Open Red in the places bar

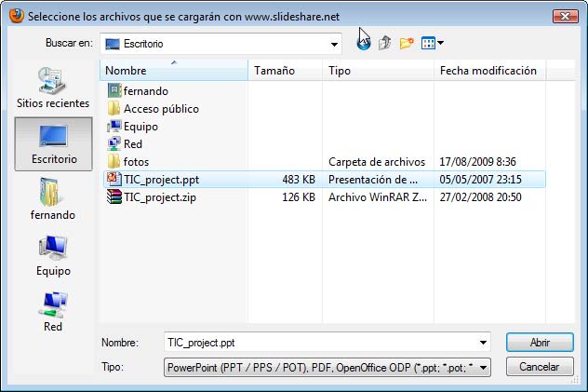(x=53, y=311)
